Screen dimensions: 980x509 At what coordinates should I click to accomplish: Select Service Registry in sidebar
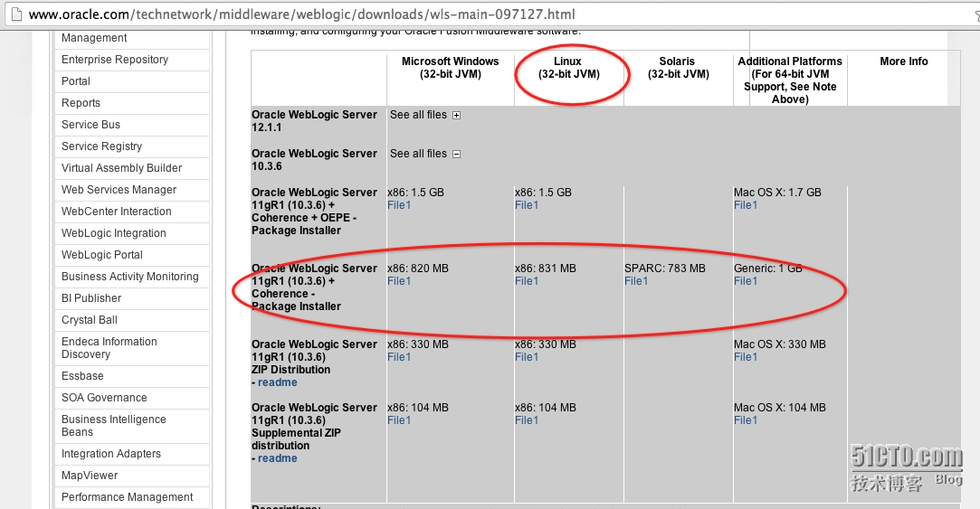coord(101,146)
